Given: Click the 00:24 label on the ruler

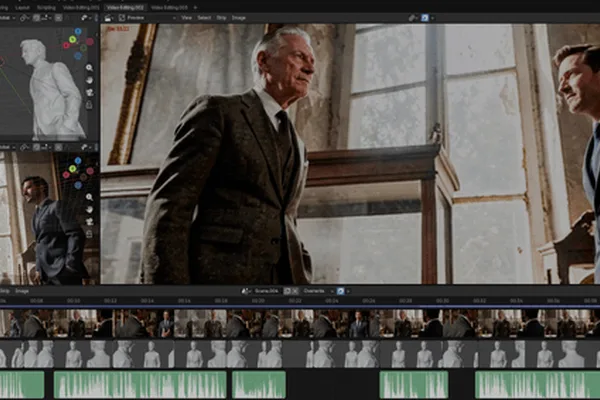Looking at the screenshot, I should (x=332, y=301).
